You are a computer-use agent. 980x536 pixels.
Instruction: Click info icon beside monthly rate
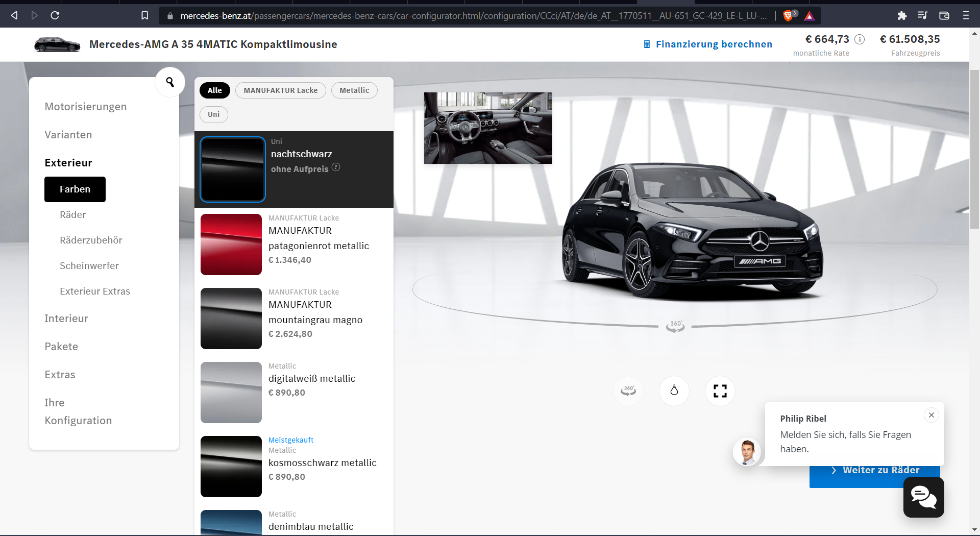(x=860, y=39)
